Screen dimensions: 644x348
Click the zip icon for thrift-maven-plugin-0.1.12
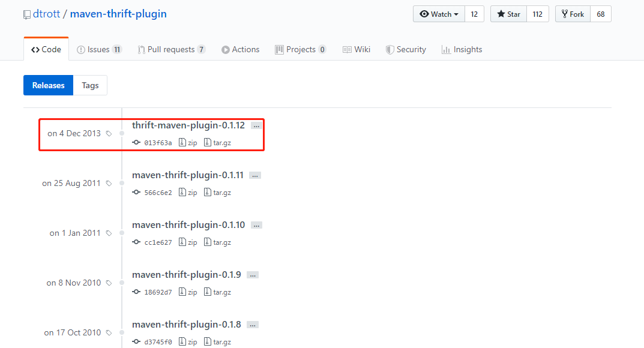[182, 142]
